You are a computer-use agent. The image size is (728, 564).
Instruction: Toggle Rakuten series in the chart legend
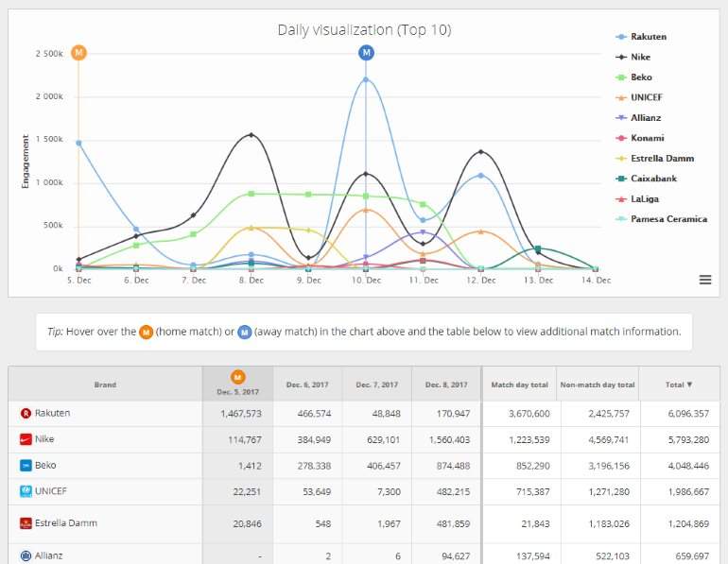coord(641,37)
